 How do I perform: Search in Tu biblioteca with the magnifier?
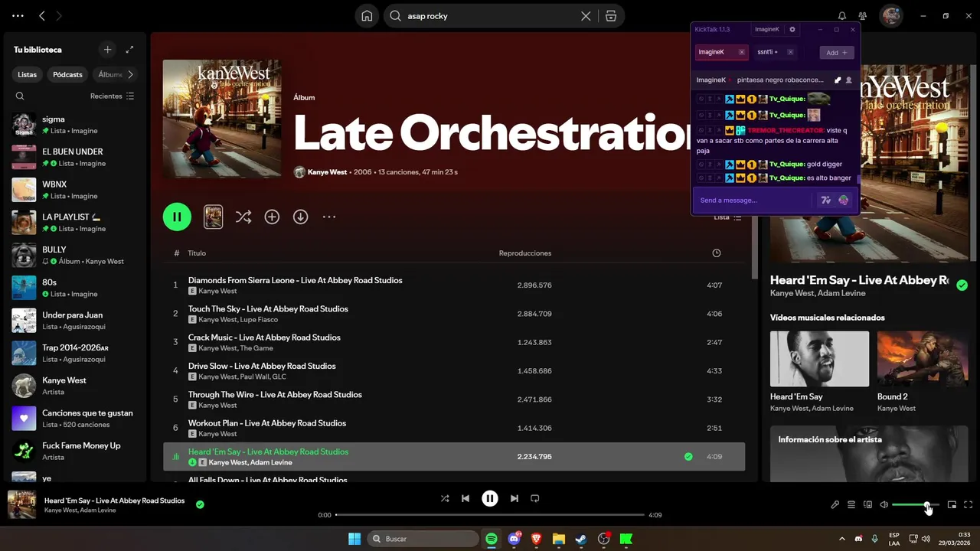pyautogui.click(x=20, y=96)
